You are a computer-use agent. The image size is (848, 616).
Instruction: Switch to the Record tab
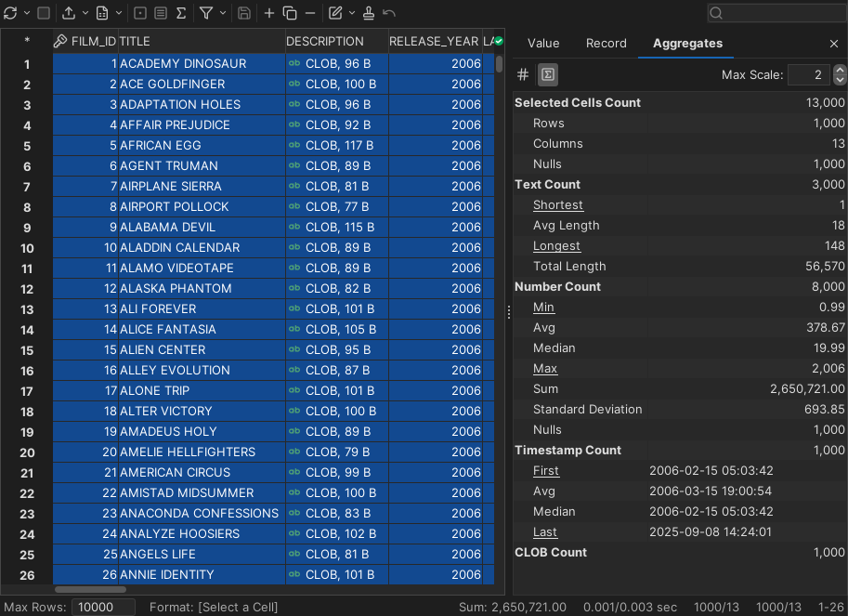click(606, 43)
